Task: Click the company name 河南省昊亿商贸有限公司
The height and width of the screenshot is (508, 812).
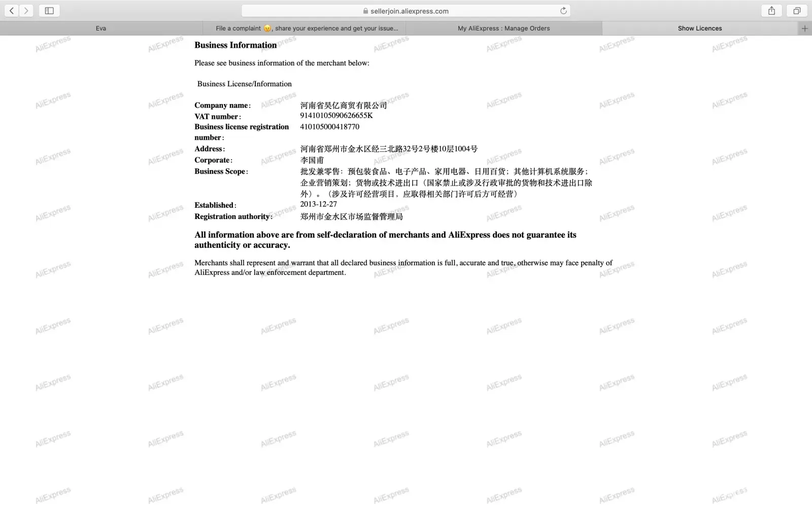Action: pos(344,105)
